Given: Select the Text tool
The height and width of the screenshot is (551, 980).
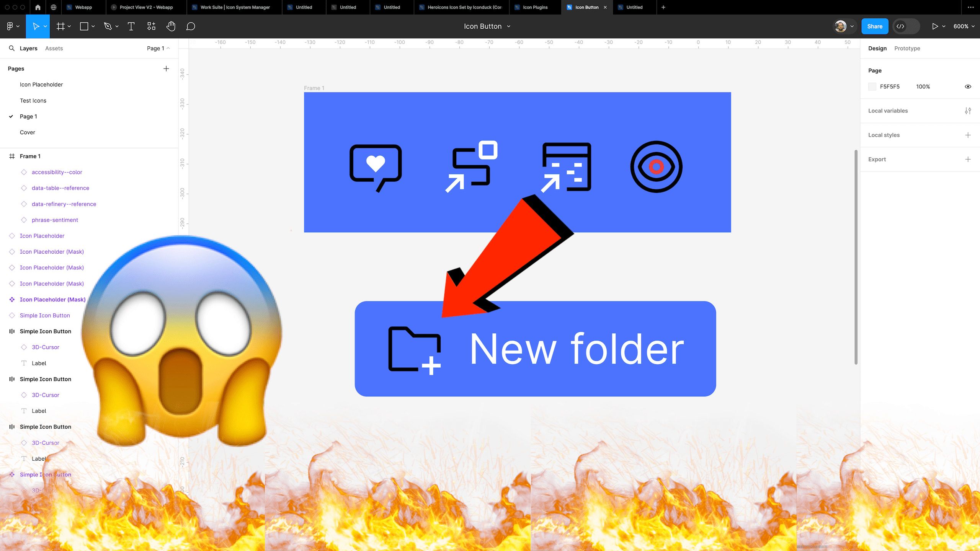Looking at the screenshot, I should [131, 26].
